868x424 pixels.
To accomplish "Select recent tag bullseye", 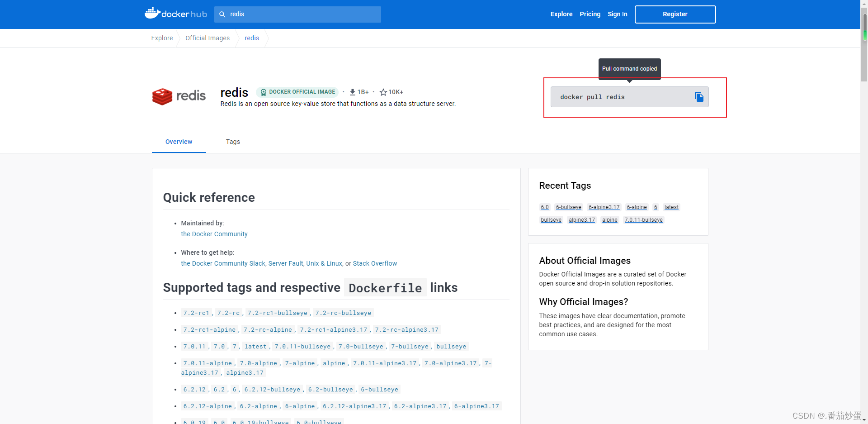I will 551,220.
